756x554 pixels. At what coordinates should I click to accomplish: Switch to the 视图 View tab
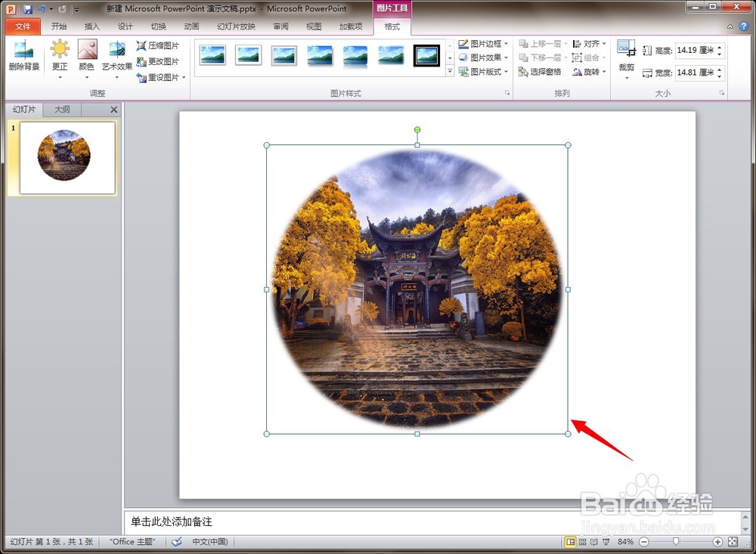point(314,26)
